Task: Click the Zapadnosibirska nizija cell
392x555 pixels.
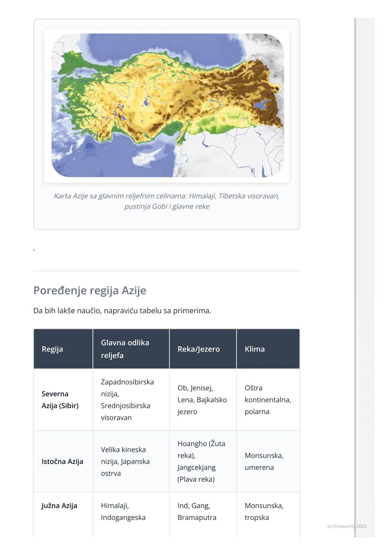Action: pos(127,400)
